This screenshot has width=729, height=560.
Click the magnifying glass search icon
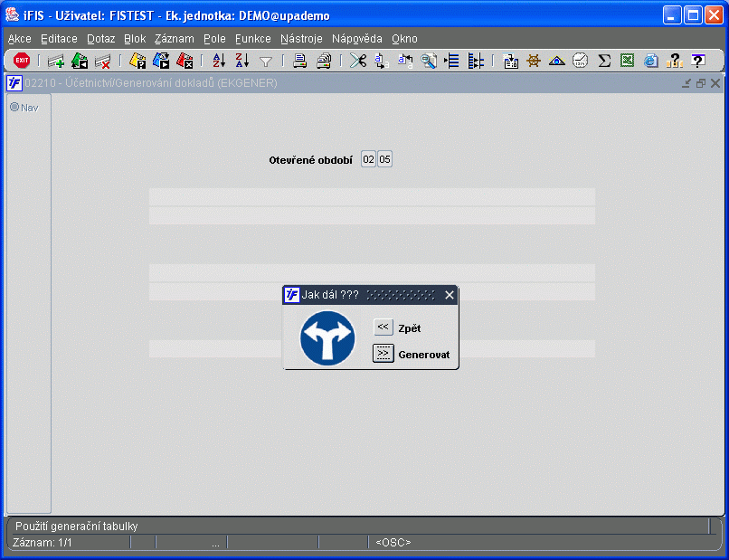click(428, 61)
